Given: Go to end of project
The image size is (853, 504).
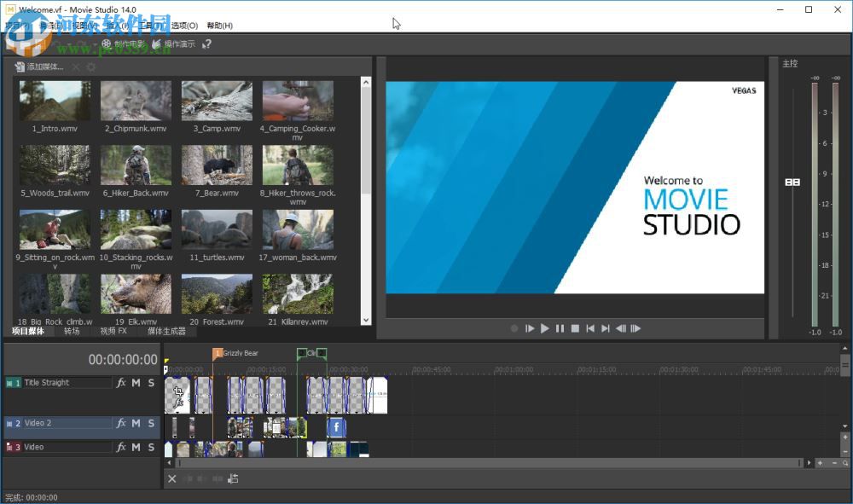Looking at the screenshot, I should coord(606,328).
